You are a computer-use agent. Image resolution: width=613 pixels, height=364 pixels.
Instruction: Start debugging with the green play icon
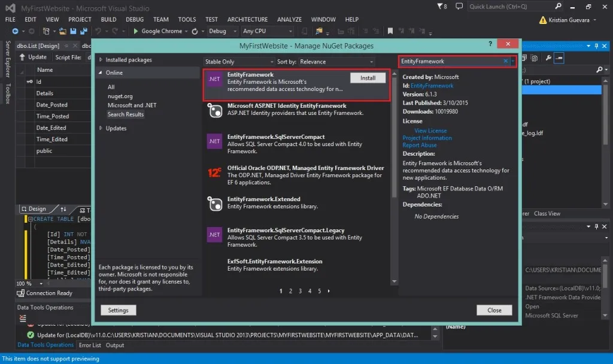tap(136, 31)
